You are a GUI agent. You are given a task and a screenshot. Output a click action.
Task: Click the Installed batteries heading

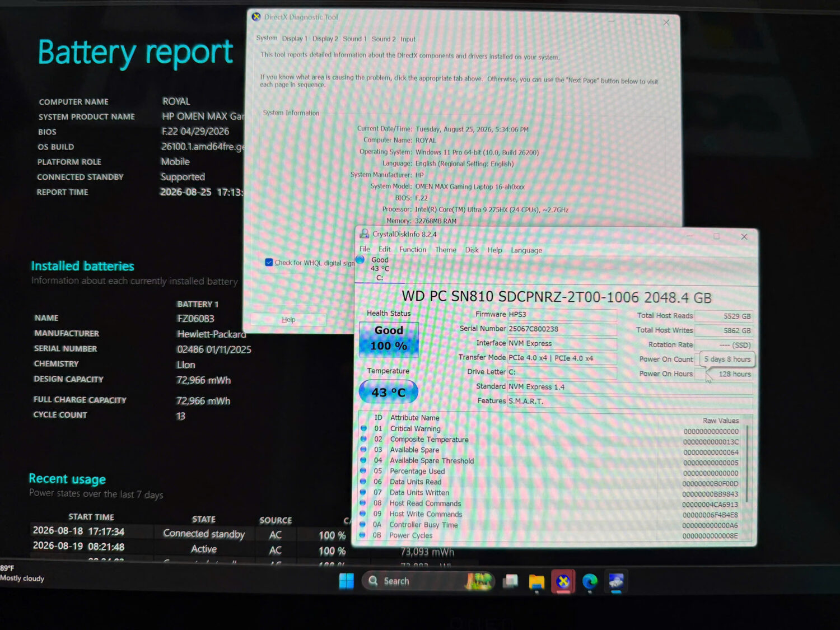tap(82, 266)
